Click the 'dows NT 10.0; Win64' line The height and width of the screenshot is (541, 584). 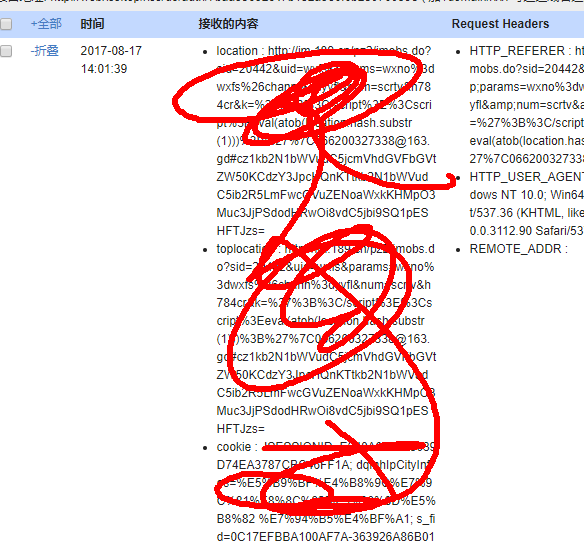[527, 195]
